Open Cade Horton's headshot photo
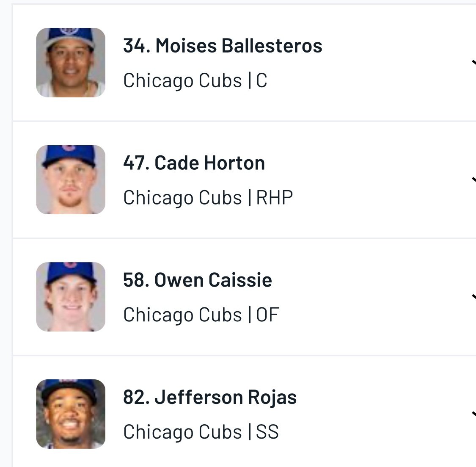Viewport: 476px width, 467px height. (x=71, y=180)
